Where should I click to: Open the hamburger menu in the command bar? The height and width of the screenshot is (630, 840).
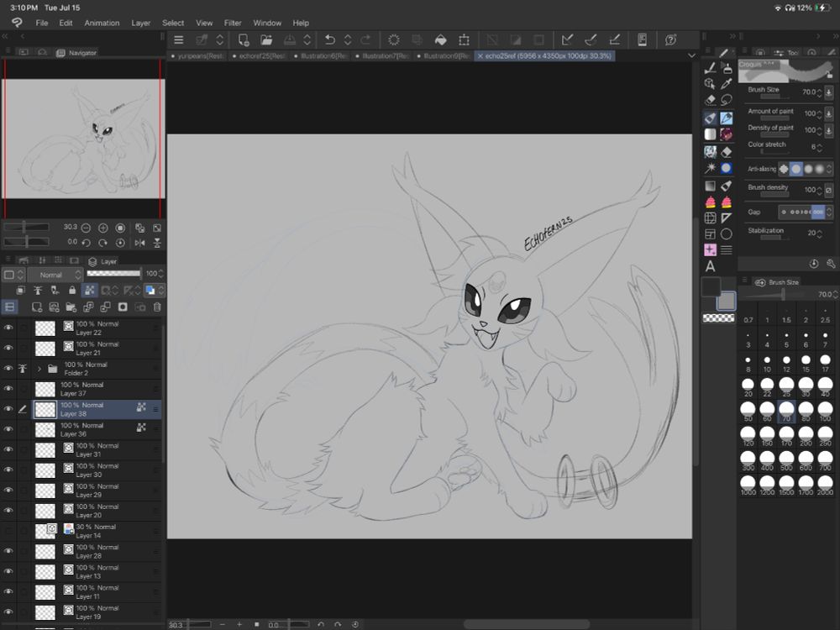click(x=179, y=39)
